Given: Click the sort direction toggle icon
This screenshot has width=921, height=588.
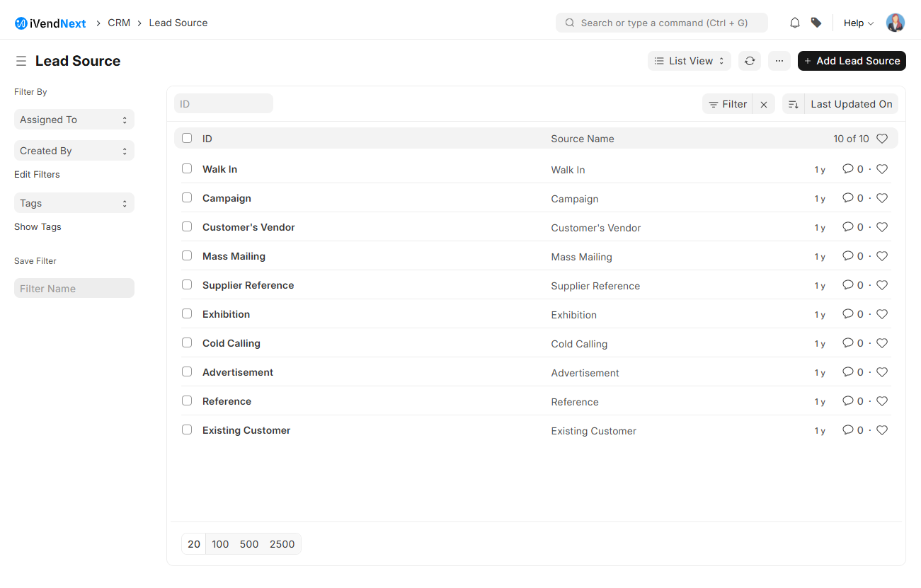Looking at the screenshot, I should (794, 104).
